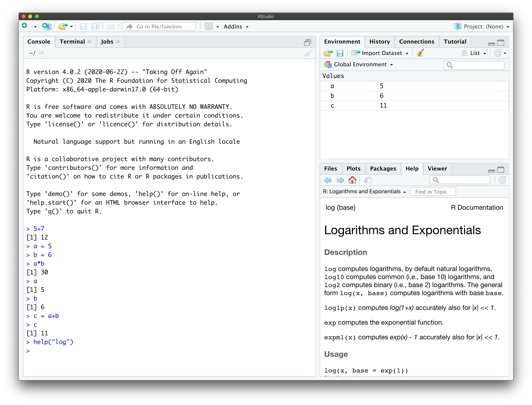
Task: Close the Terminal tab
Action: tap(90, 42)
